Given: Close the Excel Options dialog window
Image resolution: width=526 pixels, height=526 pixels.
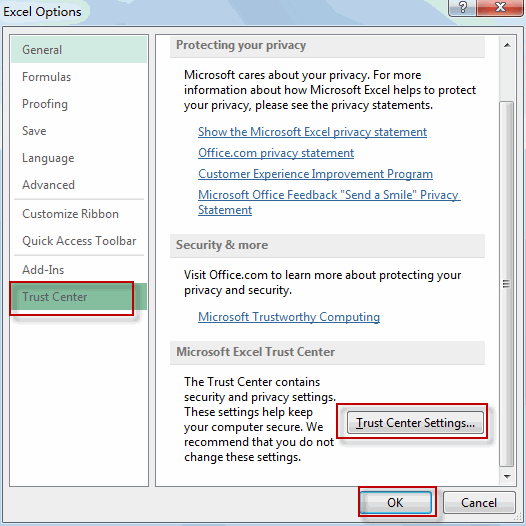Looking at the screenshot, I should (500, 7).
